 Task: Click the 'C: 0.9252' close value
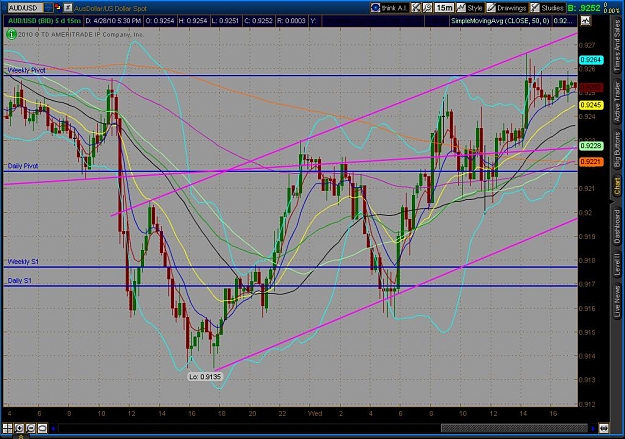click(x=258, y=21)
